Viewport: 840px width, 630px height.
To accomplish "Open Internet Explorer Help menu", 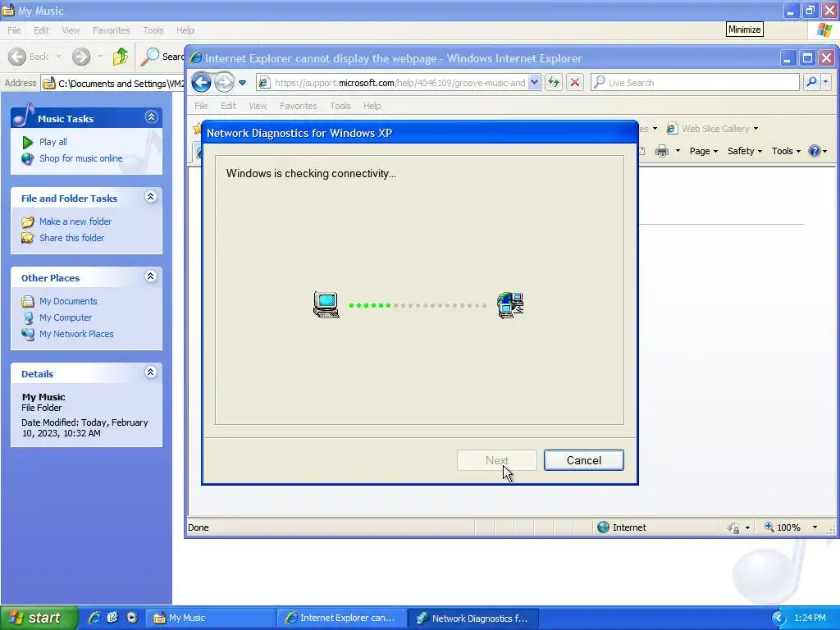I will (372, 106).
